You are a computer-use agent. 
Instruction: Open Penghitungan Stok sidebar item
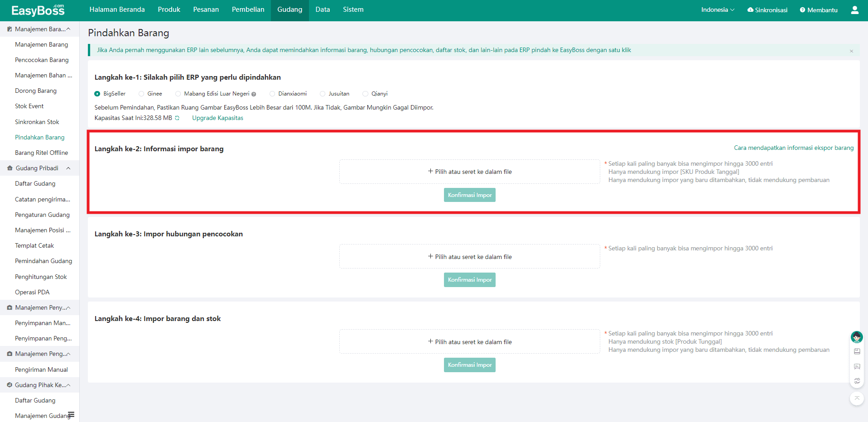pyautogui.click(x=41, y=277)
